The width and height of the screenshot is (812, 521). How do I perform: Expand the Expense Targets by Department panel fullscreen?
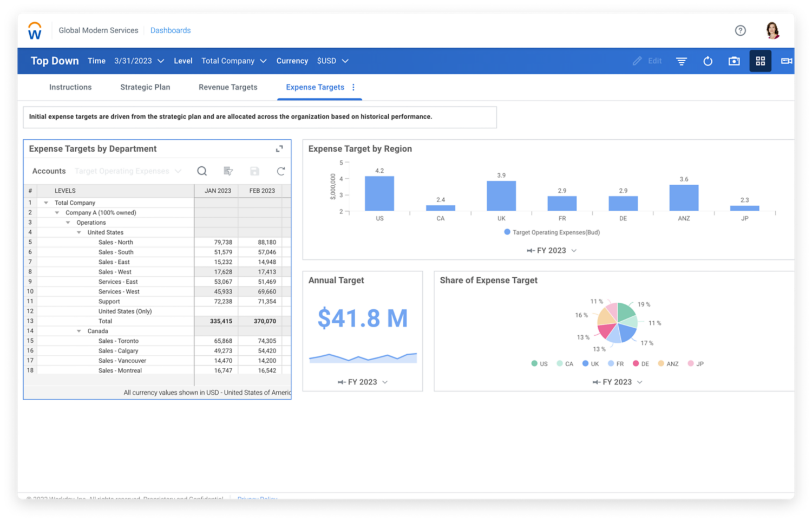pos(279,148)
